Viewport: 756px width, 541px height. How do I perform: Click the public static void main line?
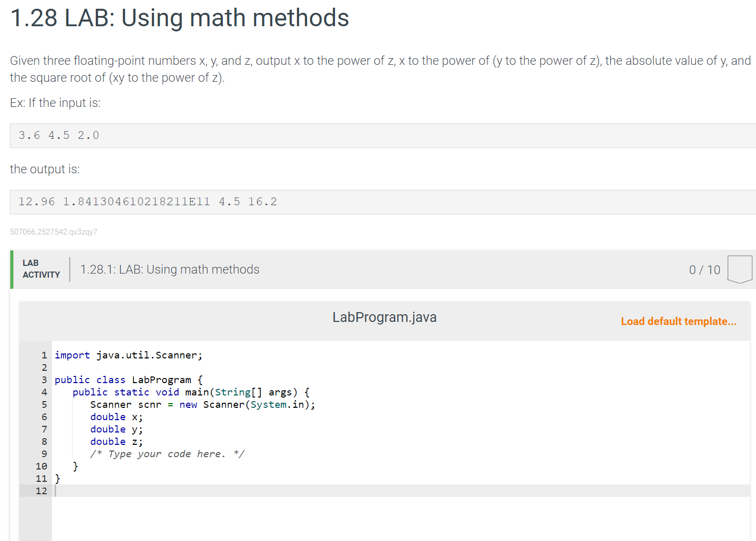191,392
